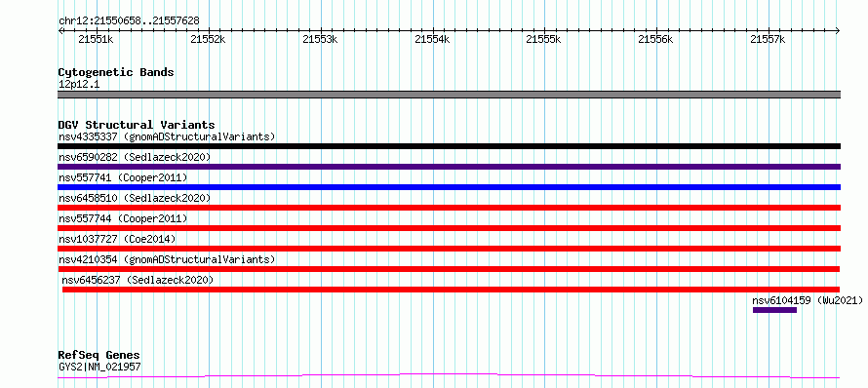868x388 pixels.
Task: Click the short purple nsv6104159 bar
Action: click(774, 310)
